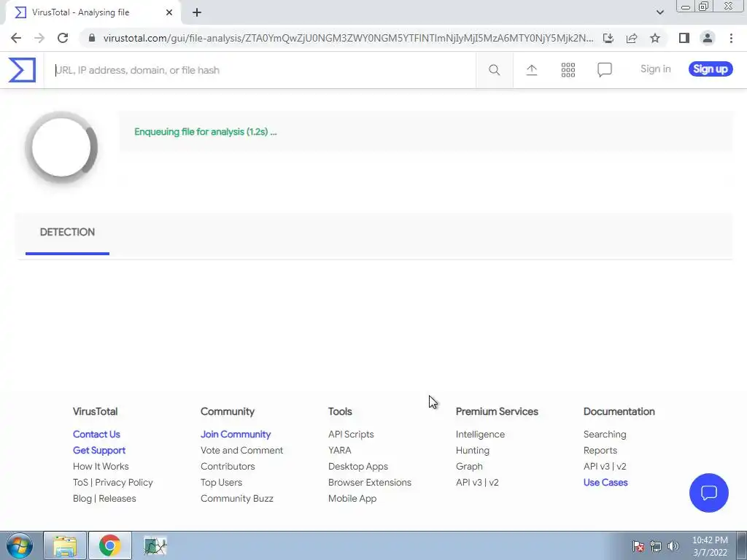Click the install app icon in address bar
The image size is (747, 560).
(608, 38)
